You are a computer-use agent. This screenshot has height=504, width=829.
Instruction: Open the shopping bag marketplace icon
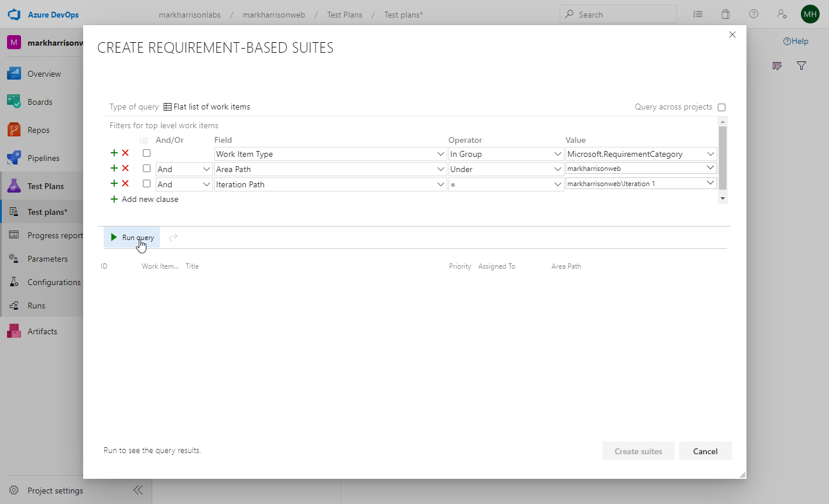coord(725,15)
